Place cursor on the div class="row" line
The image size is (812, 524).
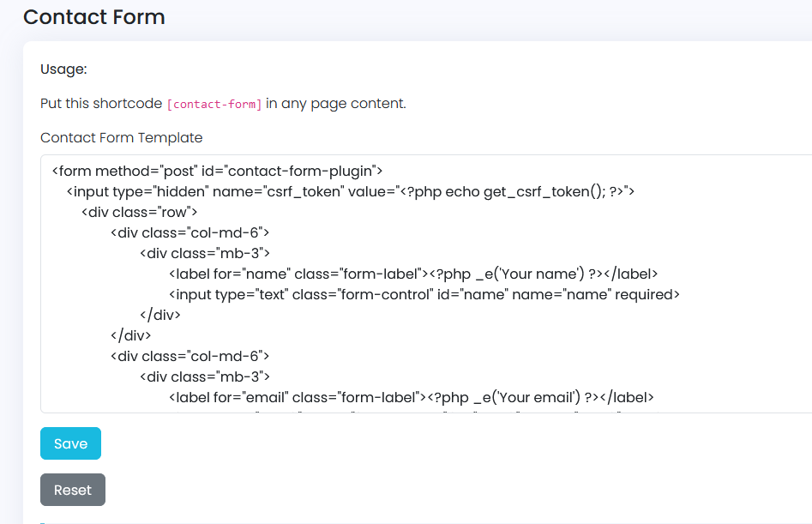[139, 213]
